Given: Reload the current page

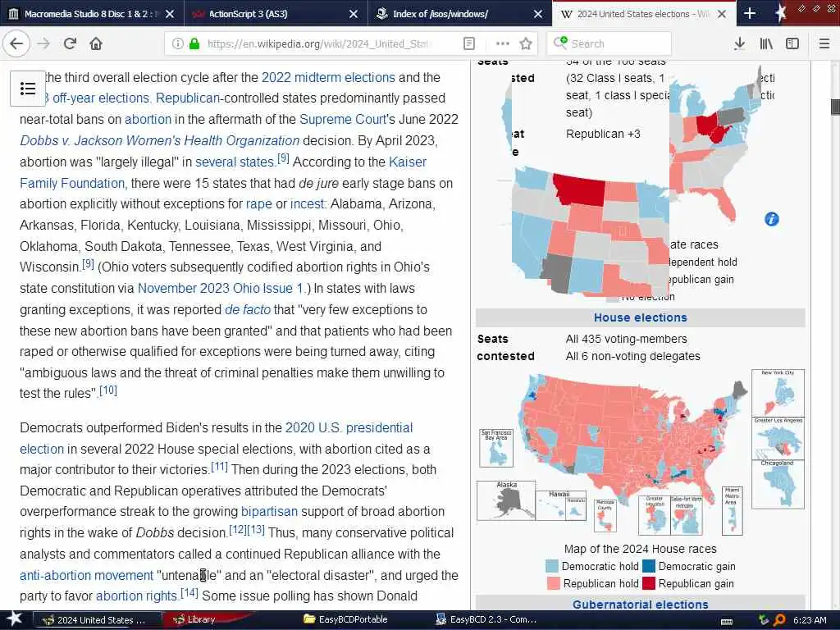Looking at the screenshot, I should (70, 43).
